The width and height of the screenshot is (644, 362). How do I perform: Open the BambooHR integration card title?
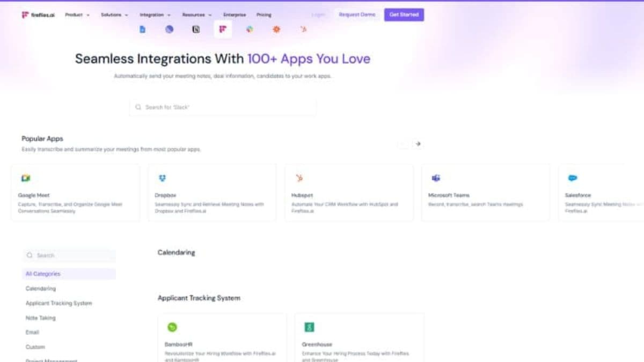(177, 344)
